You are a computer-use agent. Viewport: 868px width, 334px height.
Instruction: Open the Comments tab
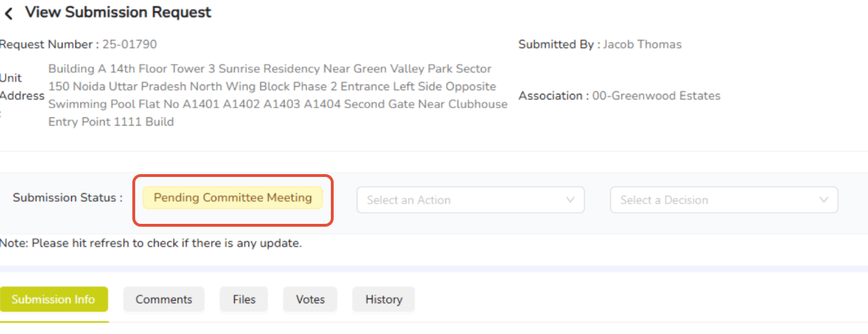164,299
